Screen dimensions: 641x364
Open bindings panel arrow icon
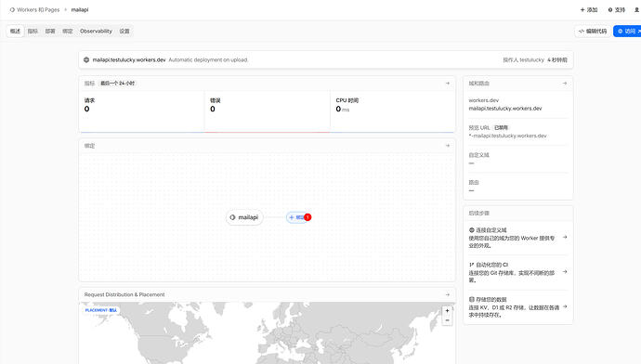[x=447, y=146]
